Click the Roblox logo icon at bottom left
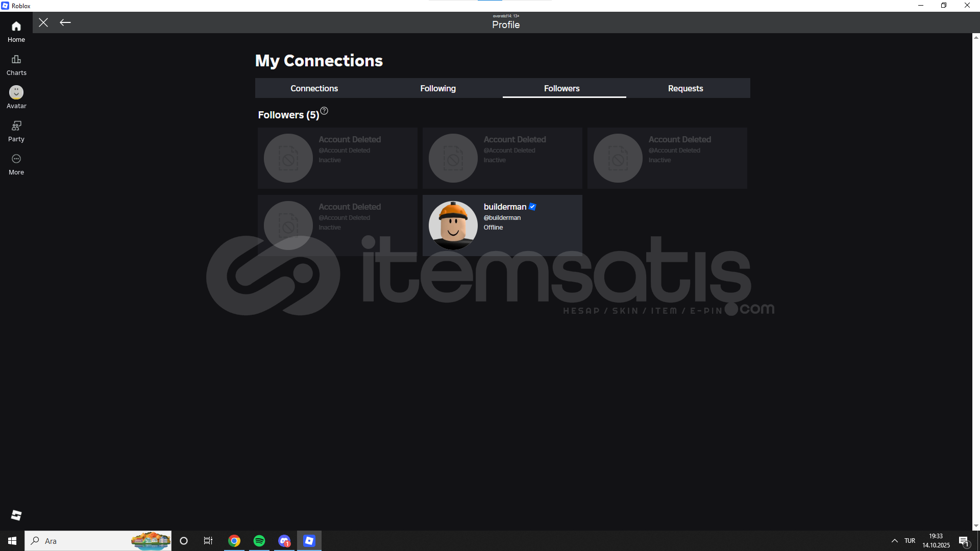The height and width of the screenshot is (551, 980). [16, 515]
